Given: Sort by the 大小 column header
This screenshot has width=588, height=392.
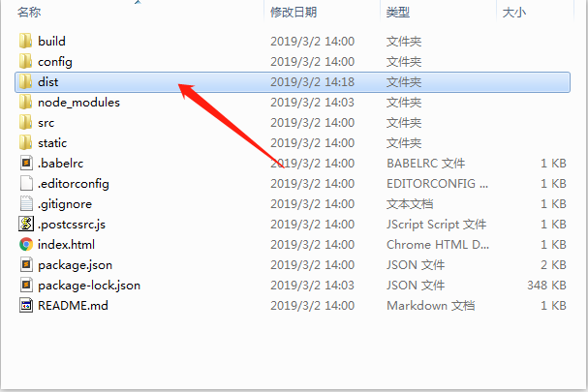Looking at the screenshot, I should click(514, 13).
